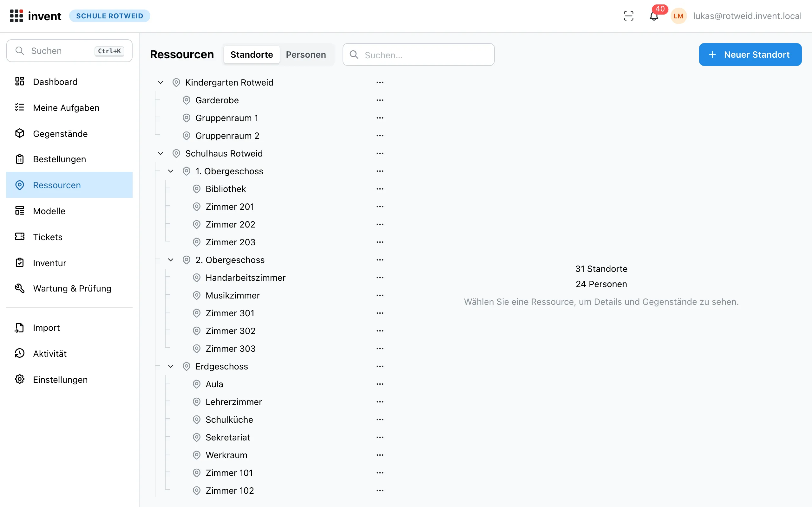Open the three-dot menu for Bibliothek
The width and height of the screenshot is (812, 507).
pos(380,189)
